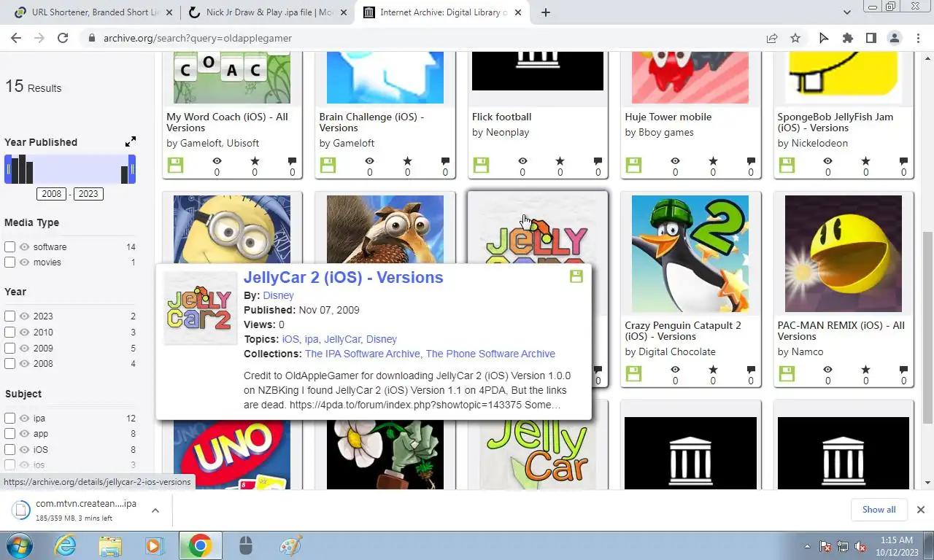Check the movies media type checkbox

tap(9, 262)
